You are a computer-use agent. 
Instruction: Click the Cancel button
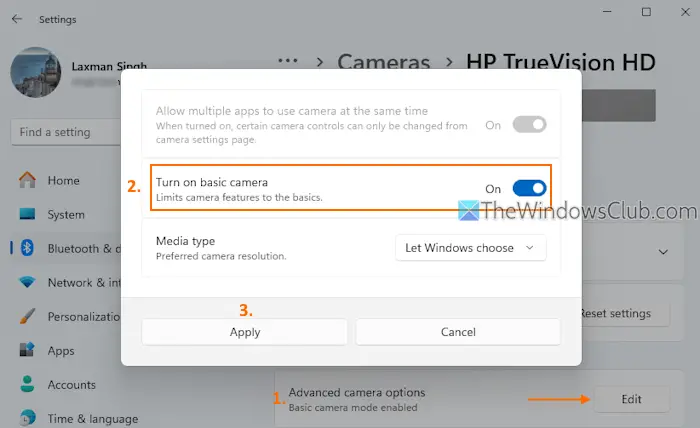point(458,332)
